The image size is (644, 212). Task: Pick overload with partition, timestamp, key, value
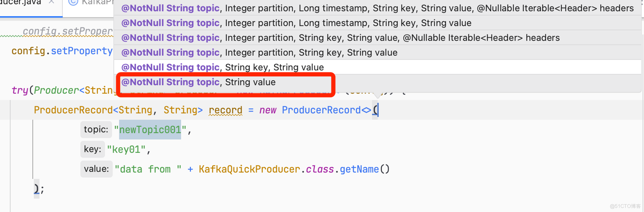[x=296, y=23]
